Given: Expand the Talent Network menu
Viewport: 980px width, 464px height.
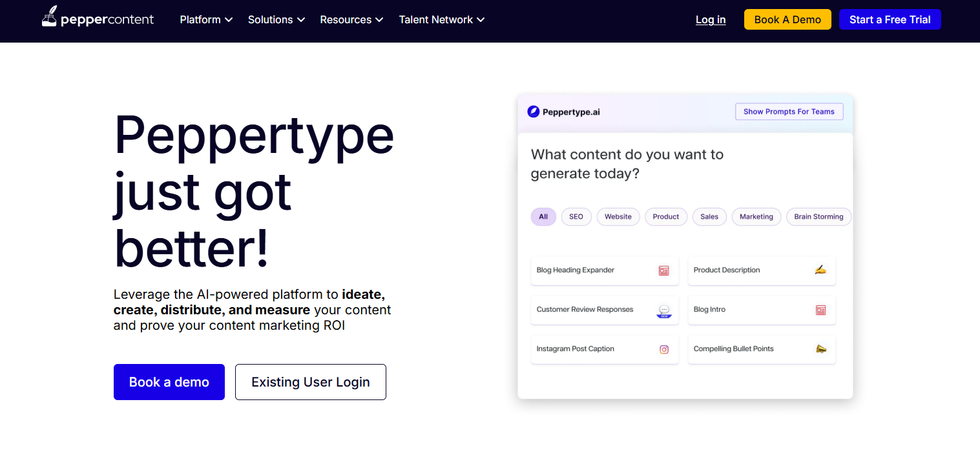Looking at the screenshot, I should click(442, 19).
